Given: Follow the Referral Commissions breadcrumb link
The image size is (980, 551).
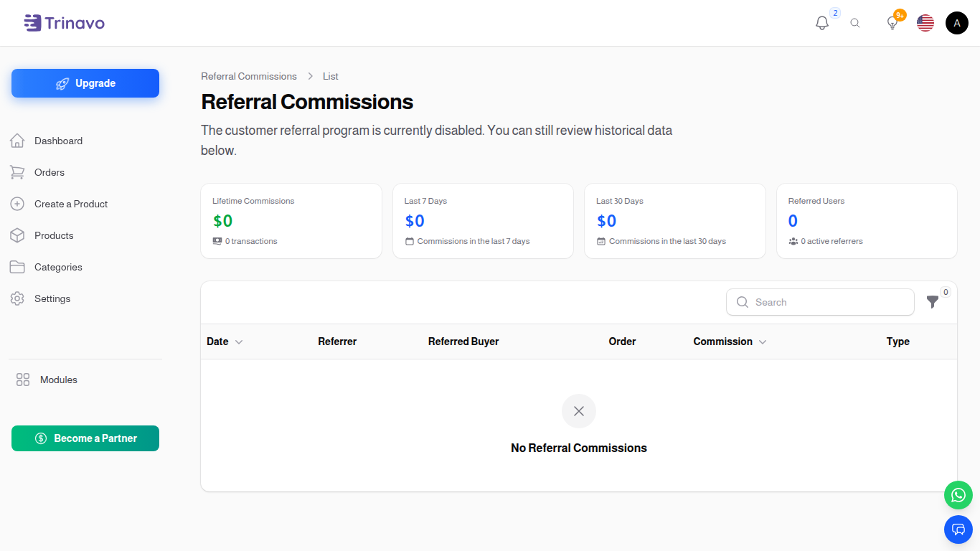Looking at the screenshot, I should click(x=249, y=76).
